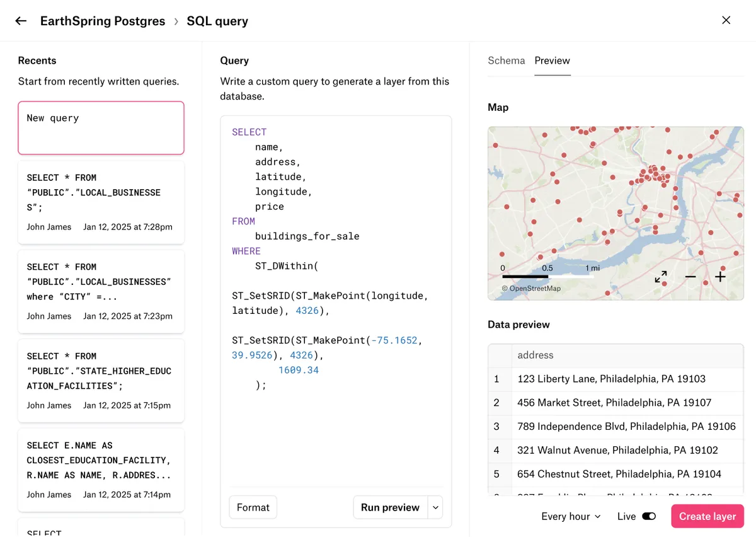Click the 1609.34 distance value in query
Screen dimensions: 756x537
coord(299,370)
